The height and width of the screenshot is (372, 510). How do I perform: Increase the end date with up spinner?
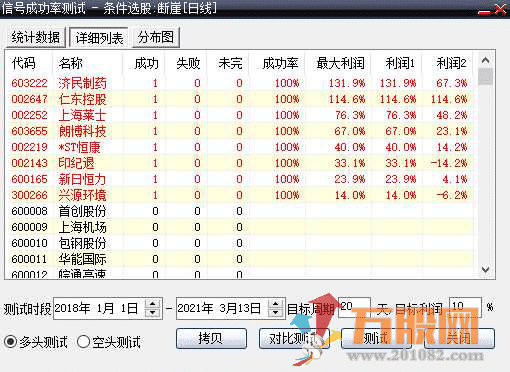click(276, 304)
